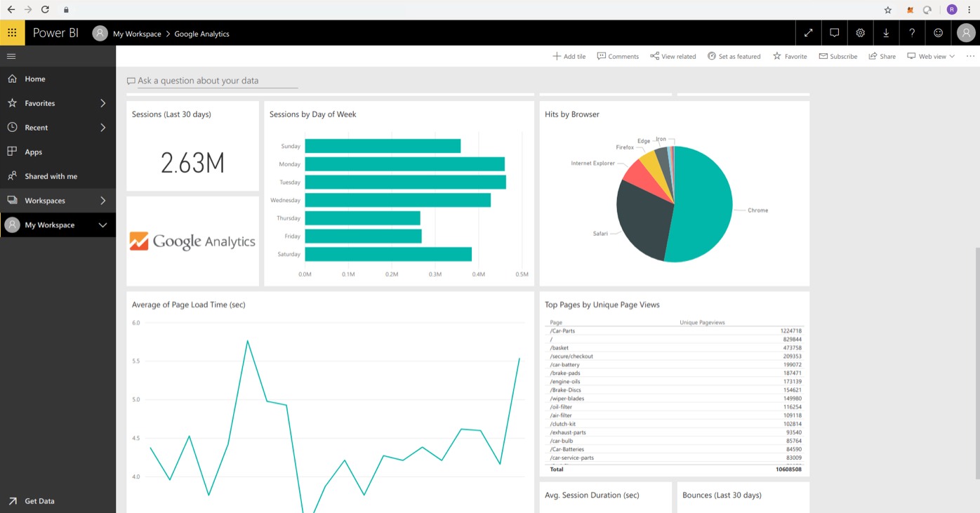The height and width of the screenshot is (513, 980).
Task: Click the Add tile button
Action: (x=569, y=56)
